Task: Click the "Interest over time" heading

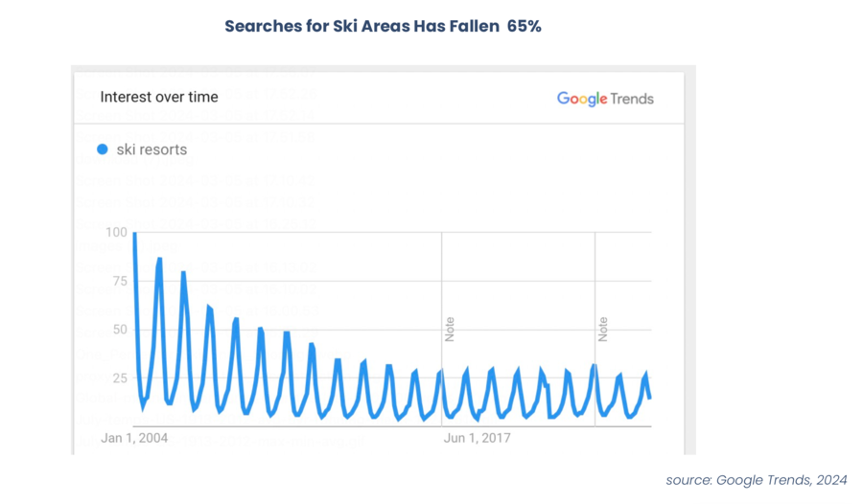Action: (159, 97)
